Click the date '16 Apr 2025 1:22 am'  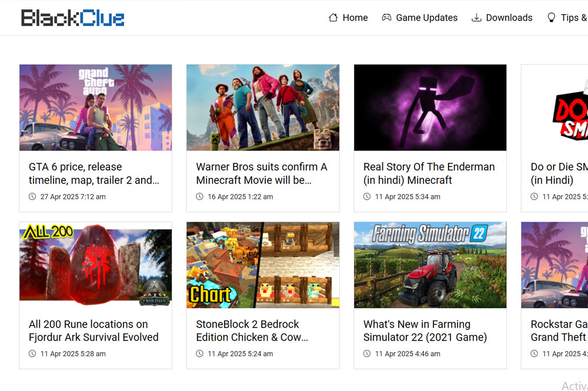pos(240,197)
